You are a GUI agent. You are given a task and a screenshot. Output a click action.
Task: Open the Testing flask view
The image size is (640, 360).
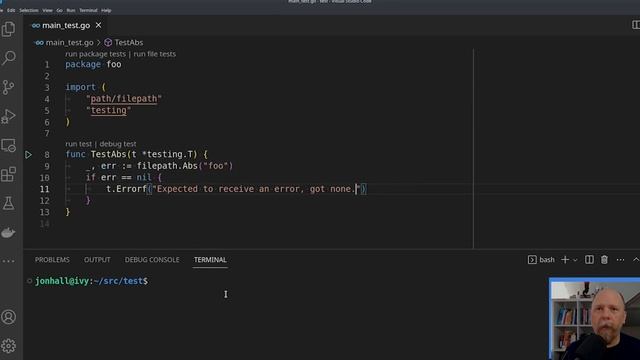pos(8,203)
